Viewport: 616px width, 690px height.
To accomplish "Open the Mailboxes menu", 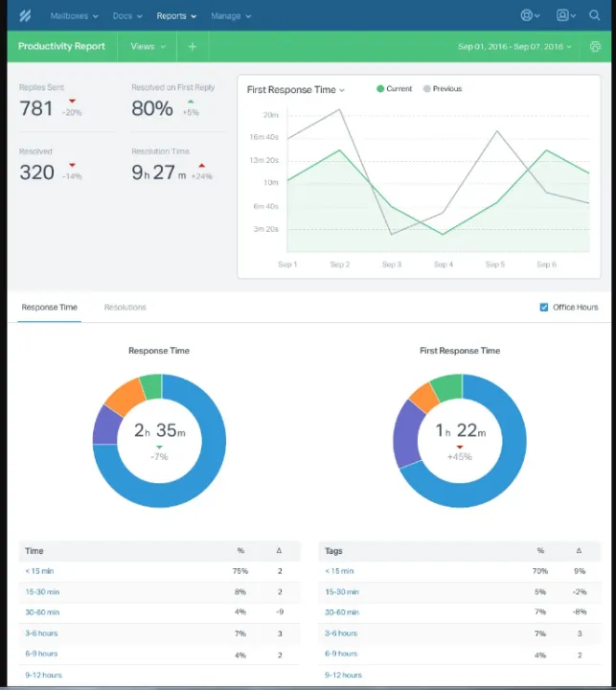I will [x=74, y=15].
